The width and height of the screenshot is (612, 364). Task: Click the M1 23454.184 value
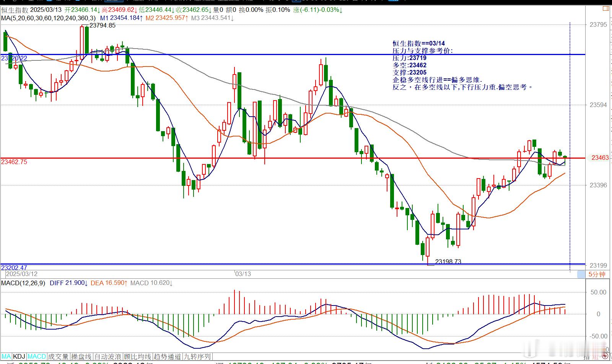[x=122, y=18]
